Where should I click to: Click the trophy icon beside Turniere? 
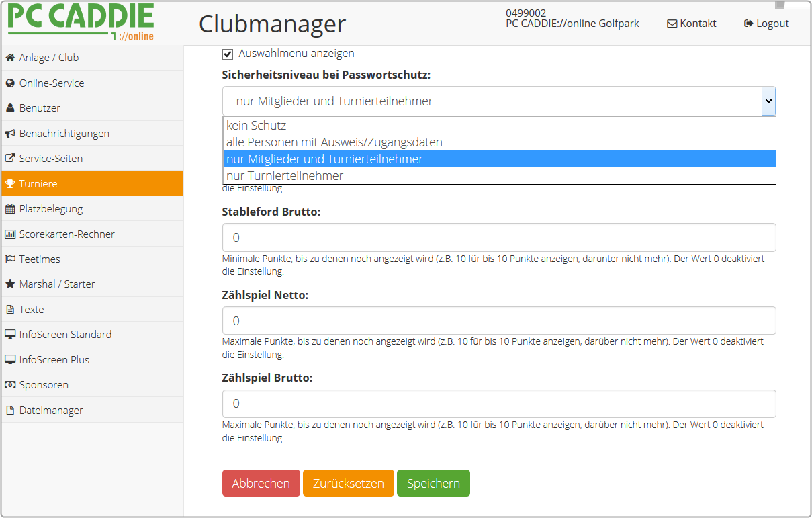[x=10, y=183]
